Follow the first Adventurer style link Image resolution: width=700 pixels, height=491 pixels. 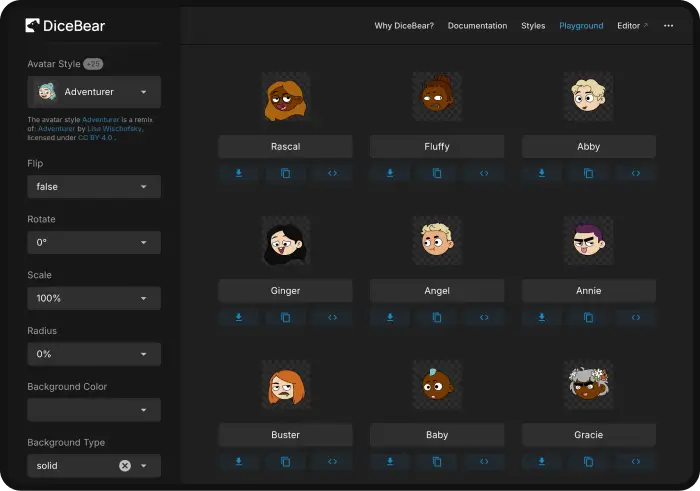[x=101, y=120]
